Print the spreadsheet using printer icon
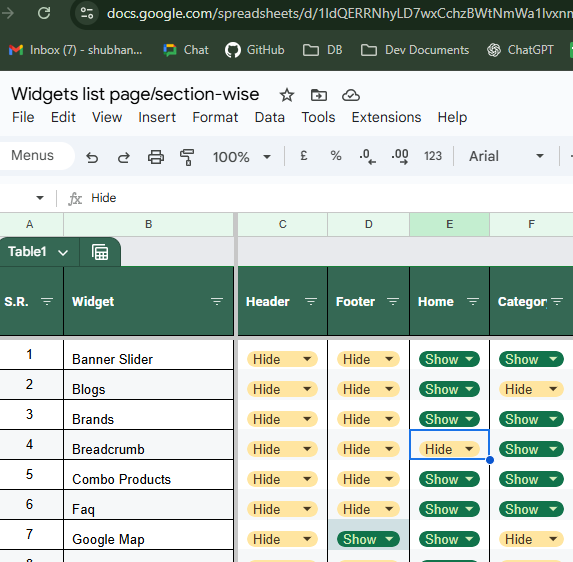The width and height of the screenshot is (573, 562). (156, 157)
